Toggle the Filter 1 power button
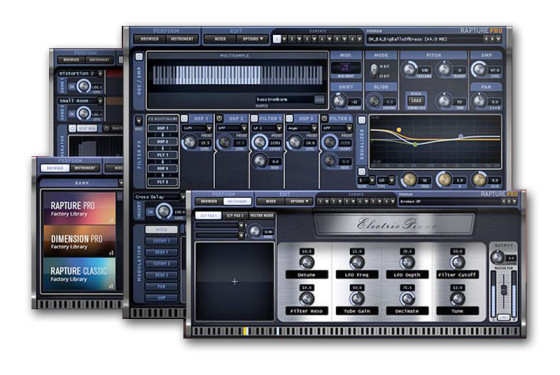This screenshot has height=375, width=560. (x=254, y=118)
